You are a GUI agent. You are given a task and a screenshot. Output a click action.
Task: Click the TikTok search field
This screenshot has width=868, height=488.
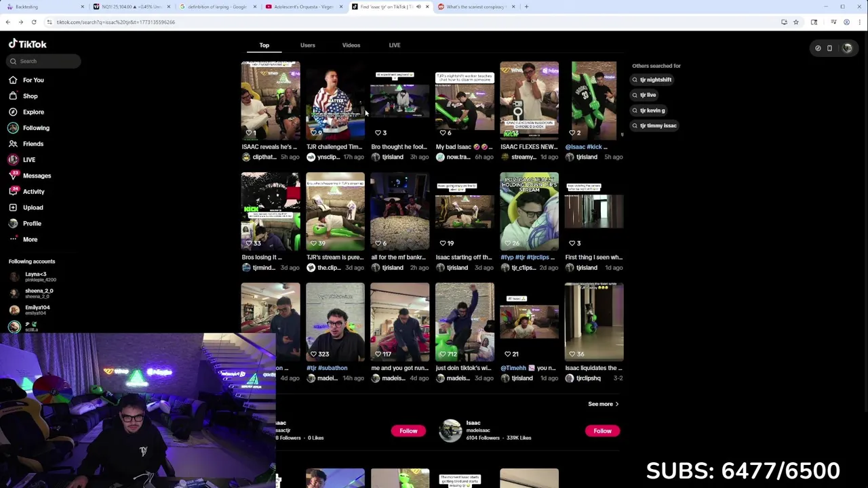(45, 61)
